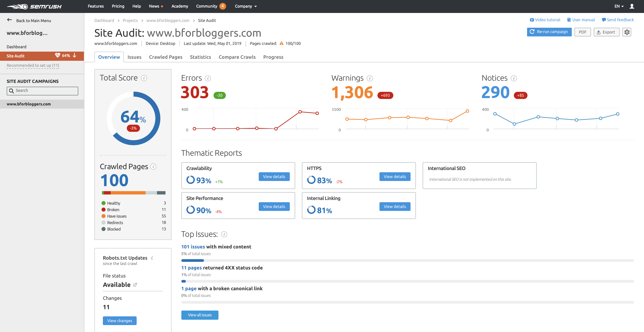Click the Crawled Pages info icon
This screenshot has width=644, height=332.
coord(153,167)
